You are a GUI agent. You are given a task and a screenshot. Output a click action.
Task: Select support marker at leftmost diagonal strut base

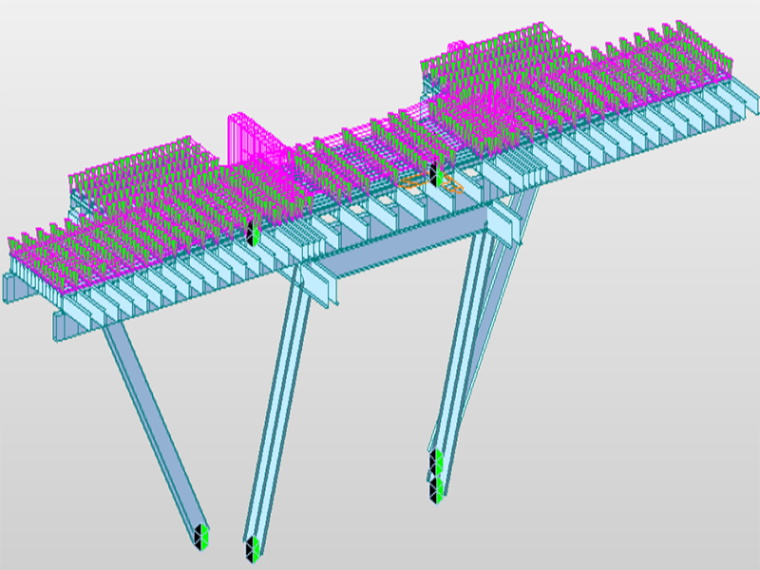tap(202, 535)
